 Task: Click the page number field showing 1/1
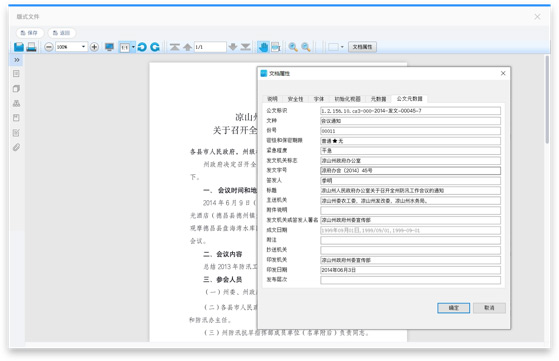(210, 47)
